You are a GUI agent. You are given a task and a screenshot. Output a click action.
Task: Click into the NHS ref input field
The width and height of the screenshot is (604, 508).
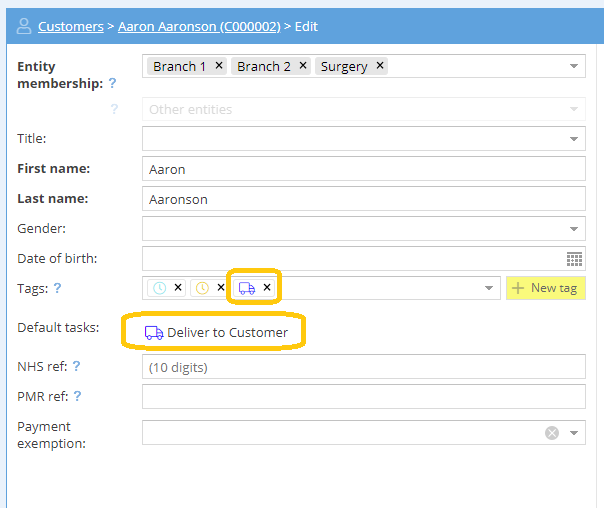[x=363, y=367]
